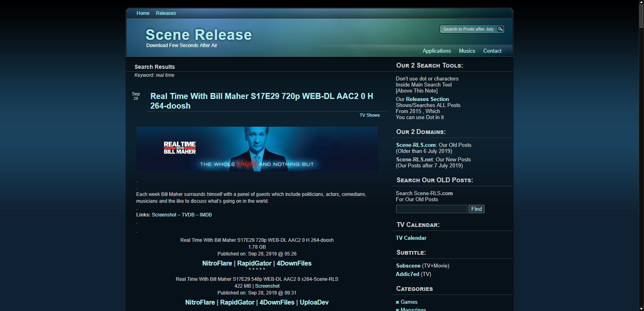Download 540p release via NitroFlare

click(x=200, y=302)
